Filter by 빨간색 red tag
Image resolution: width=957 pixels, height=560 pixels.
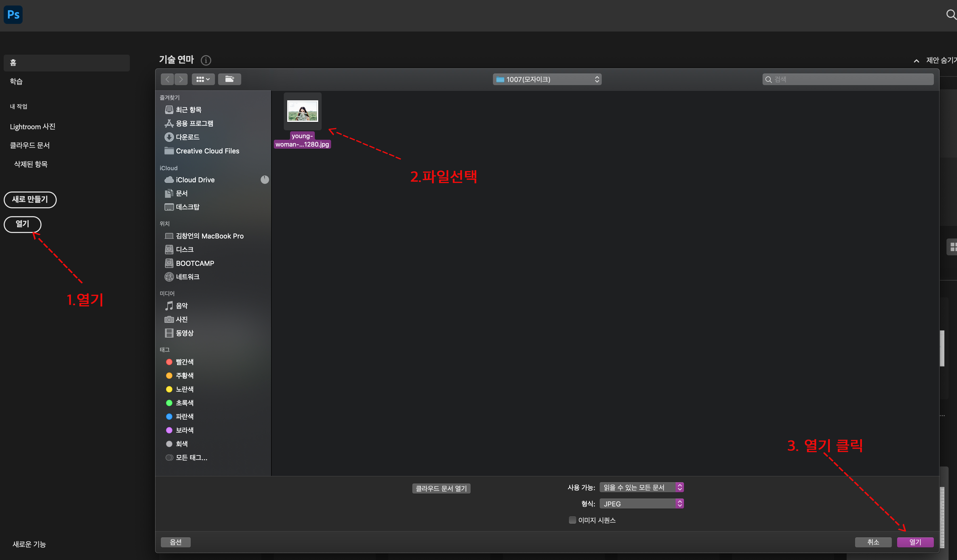pos(184,362)
